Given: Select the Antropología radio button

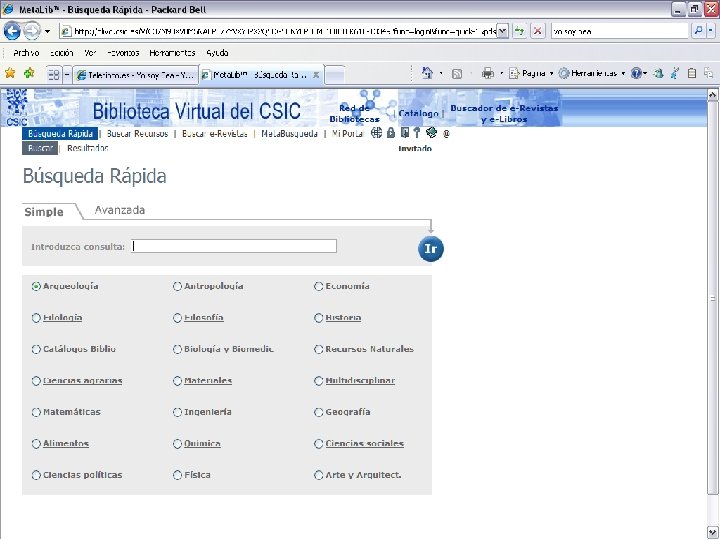Looking at the screenshot, I should [x=177, y=287].
